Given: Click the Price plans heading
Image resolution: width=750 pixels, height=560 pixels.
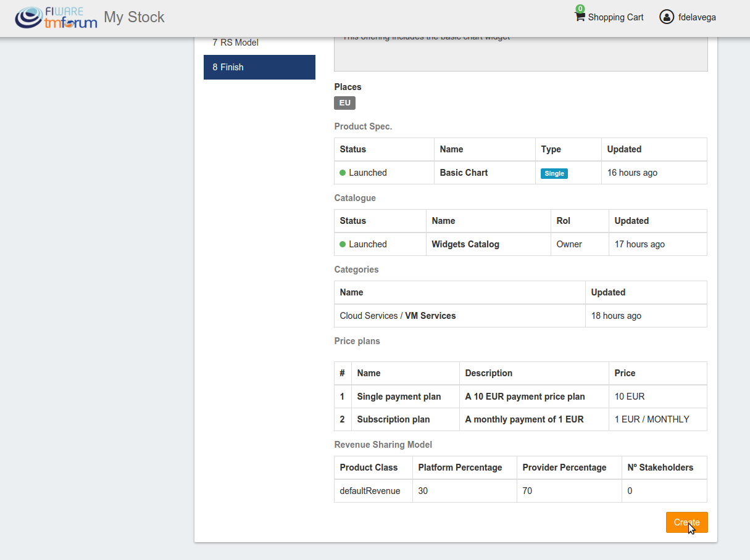Looking at the screenshot, I should pyautogui.click(x=357, y=341).
